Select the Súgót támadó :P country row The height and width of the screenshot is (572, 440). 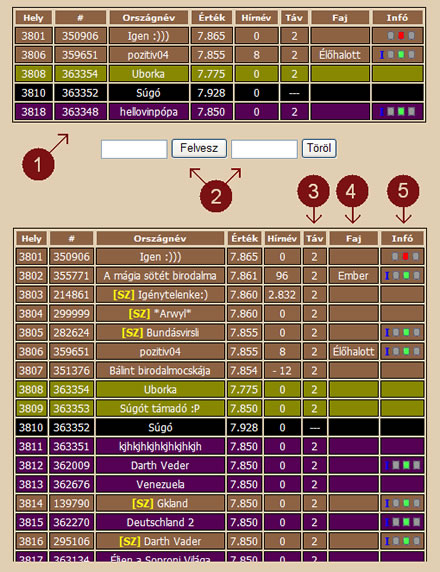220,409
